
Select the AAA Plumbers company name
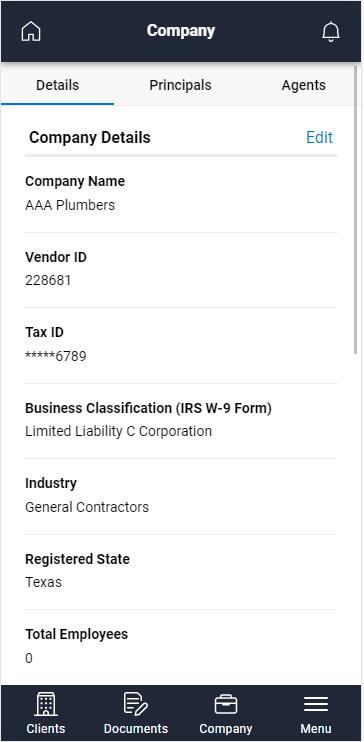(70, 205)
